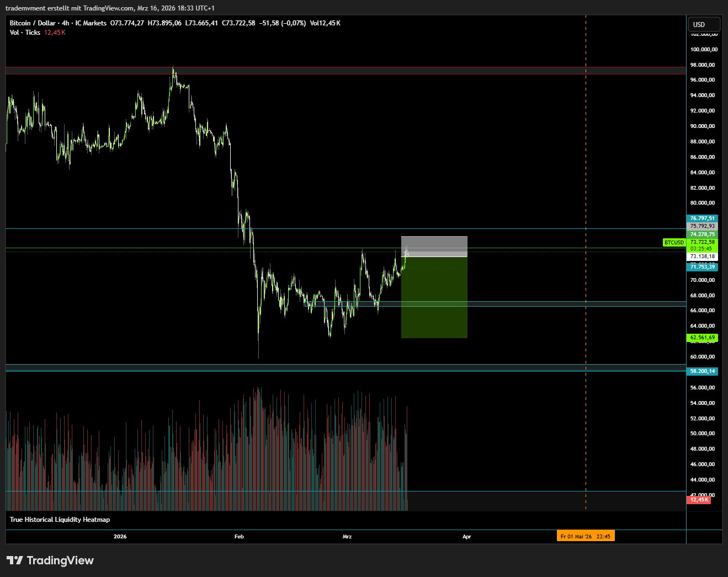This screenshot has height=577, width=728.
Task: Open the 4h timeframe selector
Action: (66, 23)
